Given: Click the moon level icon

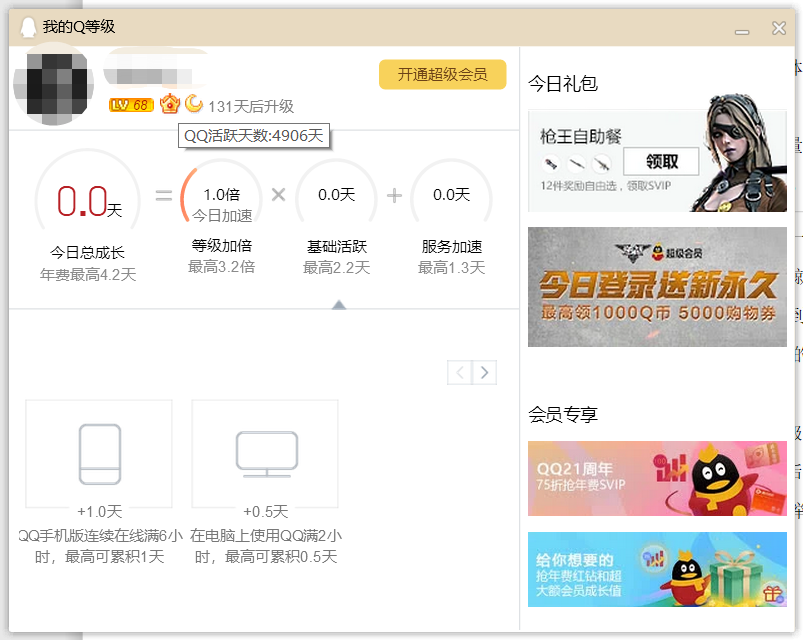Looking at the screenshot, I should tap(194, 104).
